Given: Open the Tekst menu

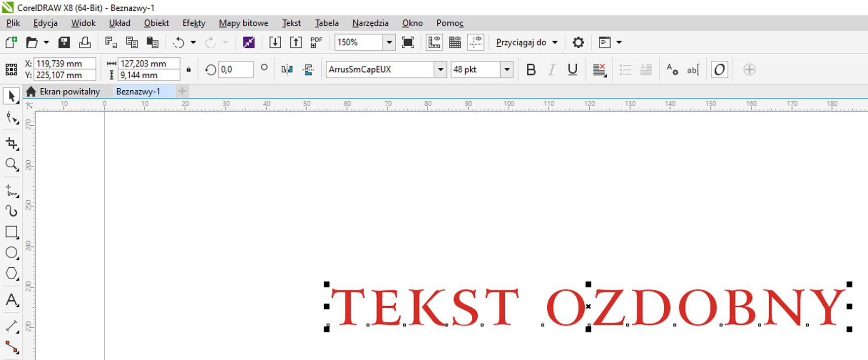Looking at the screenshot, I should point(292,23).
